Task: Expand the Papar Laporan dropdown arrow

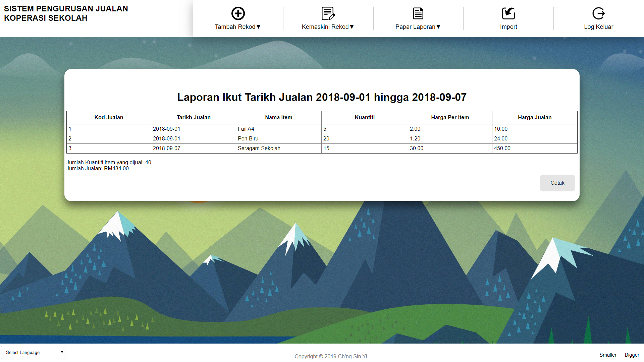Action: pos(438,27)
